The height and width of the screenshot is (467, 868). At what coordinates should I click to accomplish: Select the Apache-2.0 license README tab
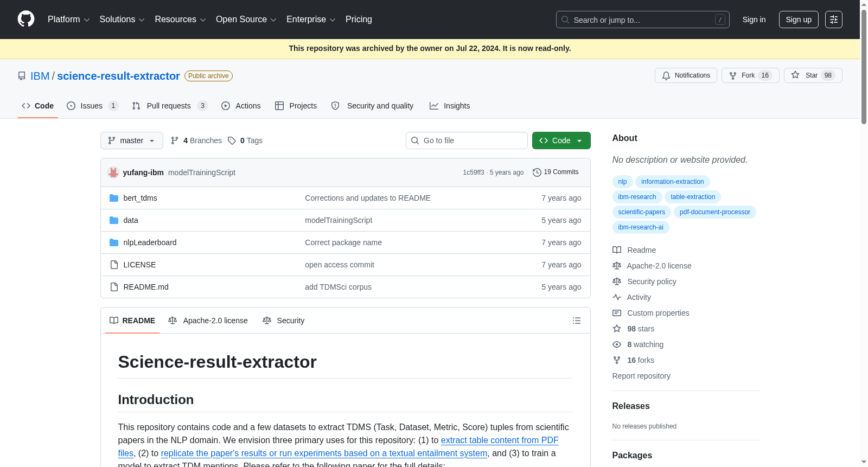pos(208,321)
